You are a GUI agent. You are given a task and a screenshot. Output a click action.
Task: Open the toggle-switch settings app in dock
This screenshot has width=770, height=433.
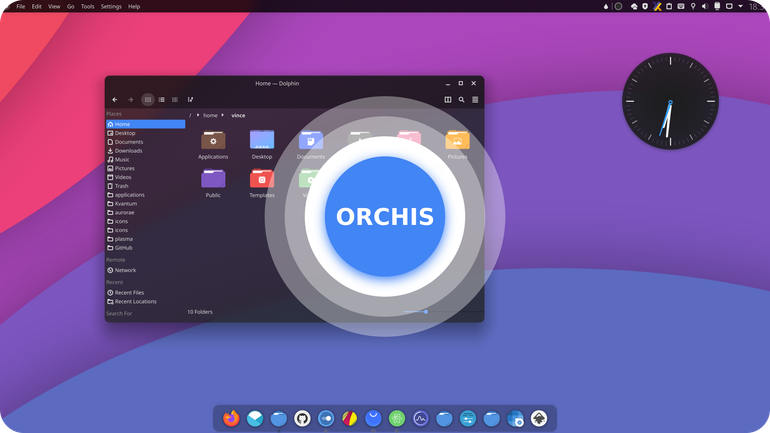[x=326, y=418]
